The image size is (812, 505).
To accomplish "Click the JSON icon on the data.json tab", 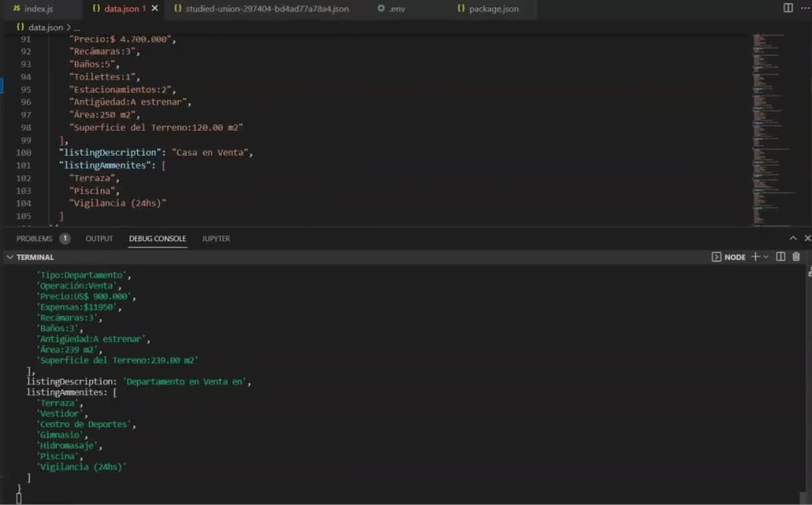I will tap(97, 8).
